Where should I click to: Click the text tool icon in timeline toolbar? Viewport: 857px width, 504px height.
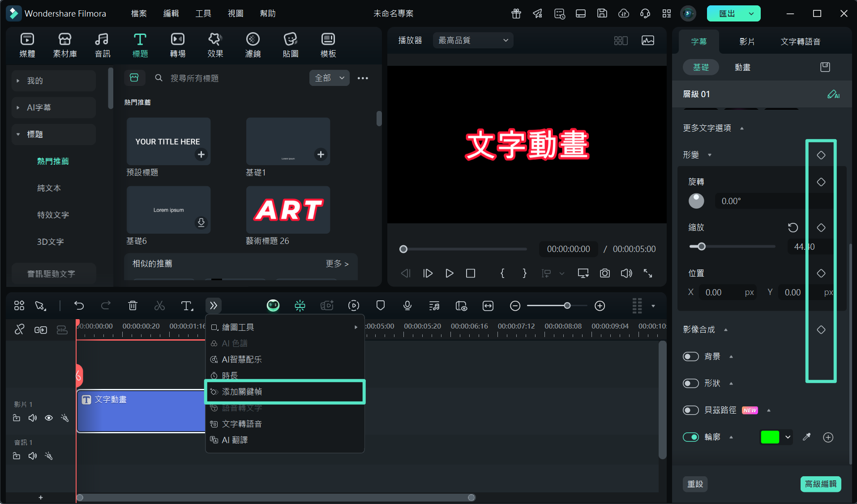[x=187, y=306]
